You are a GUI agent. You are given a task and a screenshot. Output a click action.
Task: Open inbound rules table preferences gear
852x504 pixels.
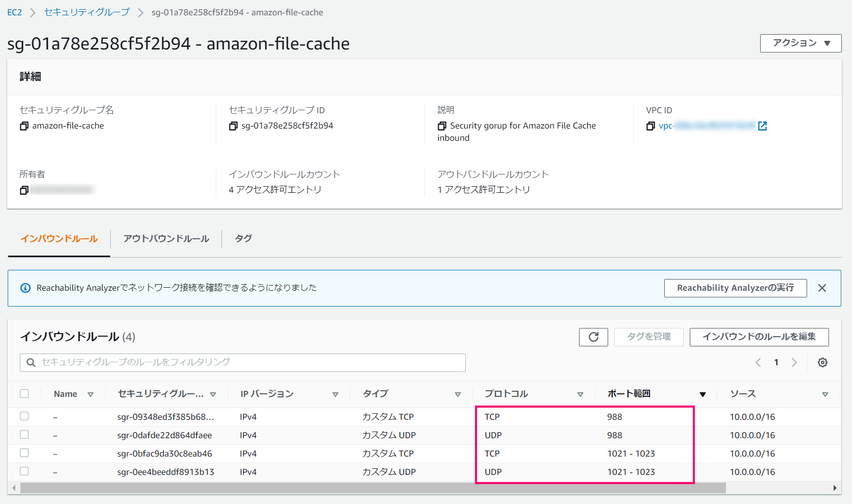click(822, 363)
